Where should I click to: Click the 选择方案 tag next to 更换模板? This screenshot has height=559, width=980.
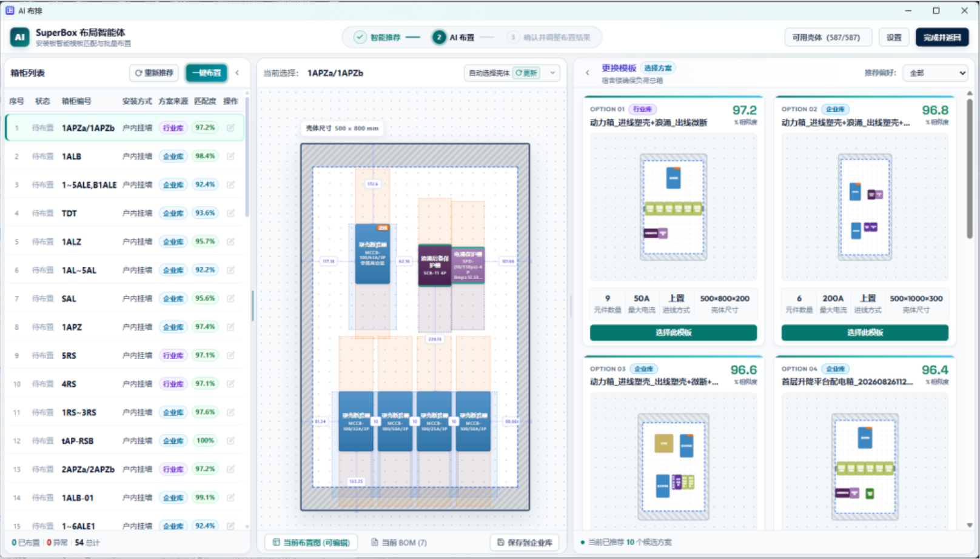click(x=658, y=68)
